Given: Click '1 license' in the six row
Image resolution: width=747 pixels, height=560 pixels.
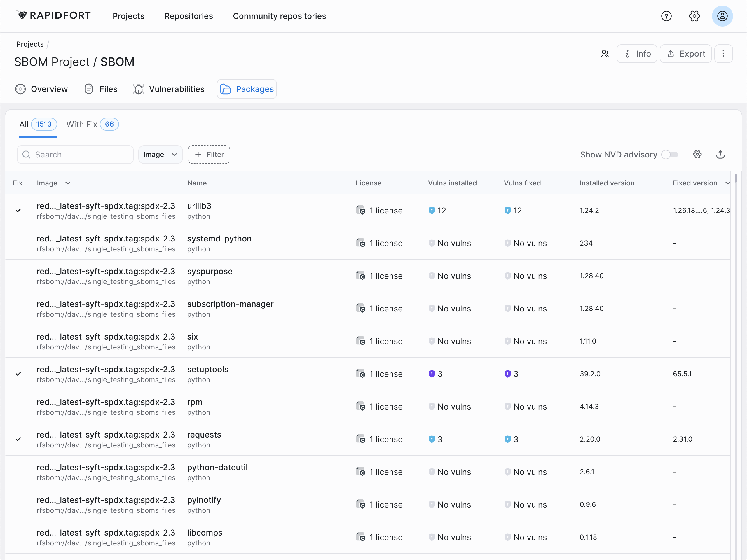Looking at the screenshot, I should (x=386, y=341).
